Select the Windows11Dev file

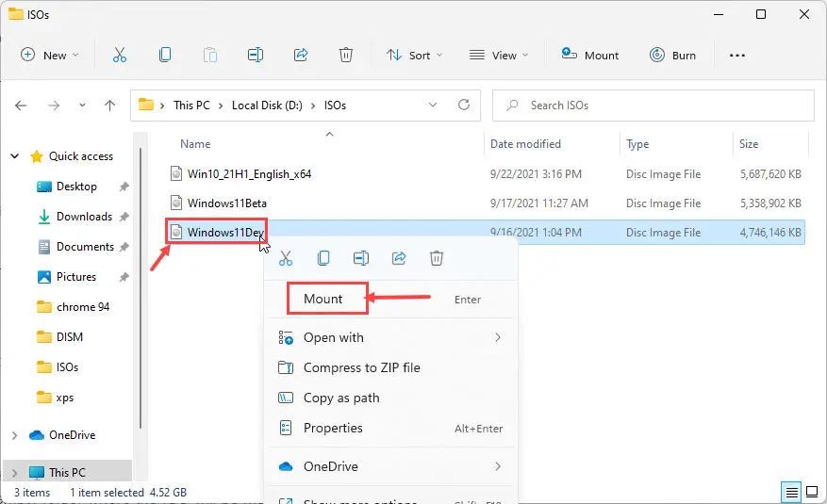click(x=225, y=233)
